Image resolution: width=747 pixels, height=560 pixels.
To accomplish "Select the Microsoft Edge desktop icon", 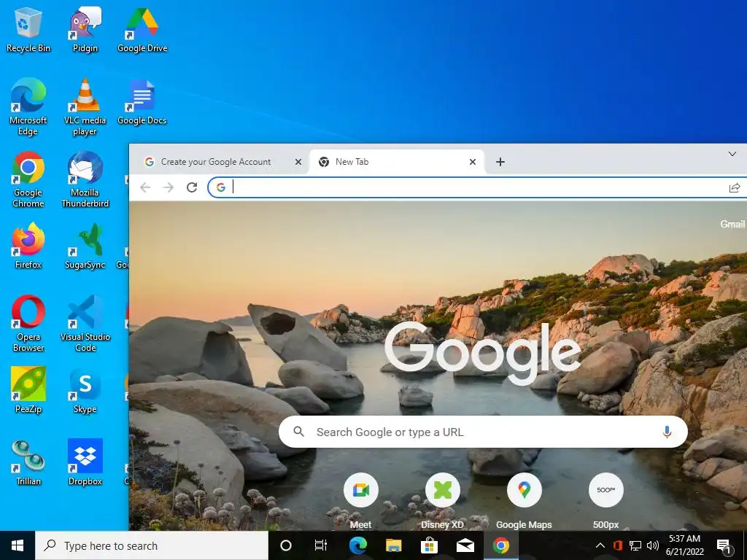I will tap(28, 106).
